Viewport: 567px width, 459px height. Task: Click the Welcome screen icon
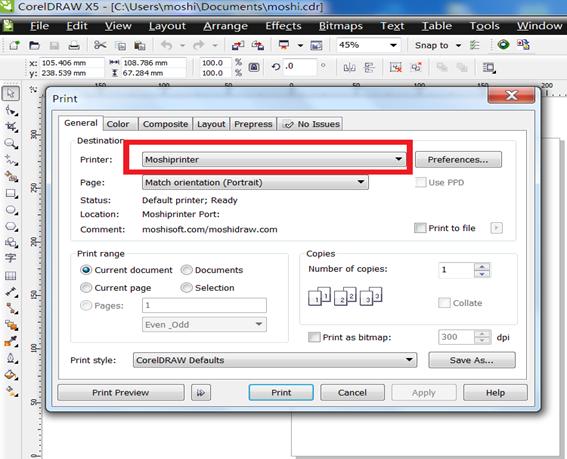click(x=316, y=46)
